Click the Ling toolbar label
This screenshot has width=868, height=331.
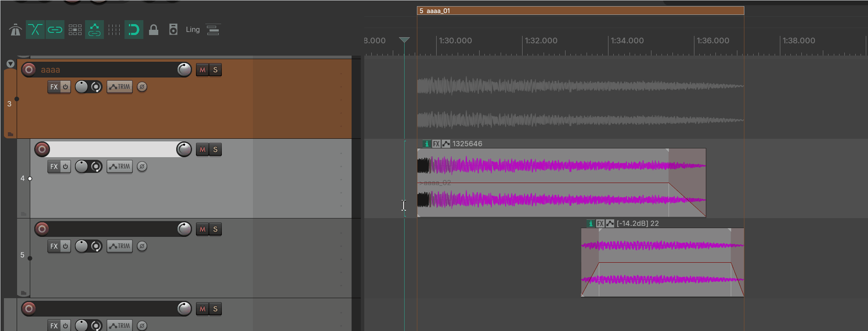pos(192,30)
